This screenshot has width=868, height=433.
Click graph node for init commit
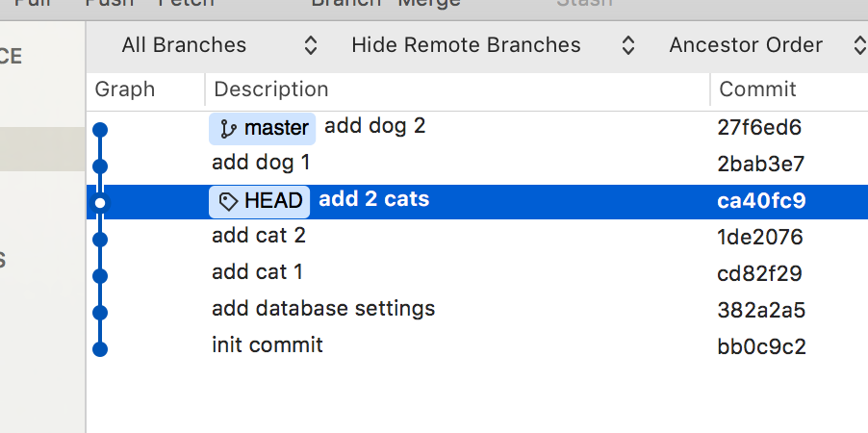click(100, 348)
